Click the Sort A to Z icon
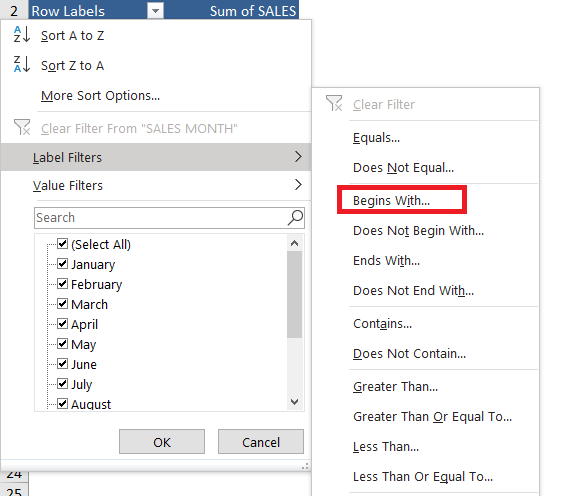 [x=22, y=35]
